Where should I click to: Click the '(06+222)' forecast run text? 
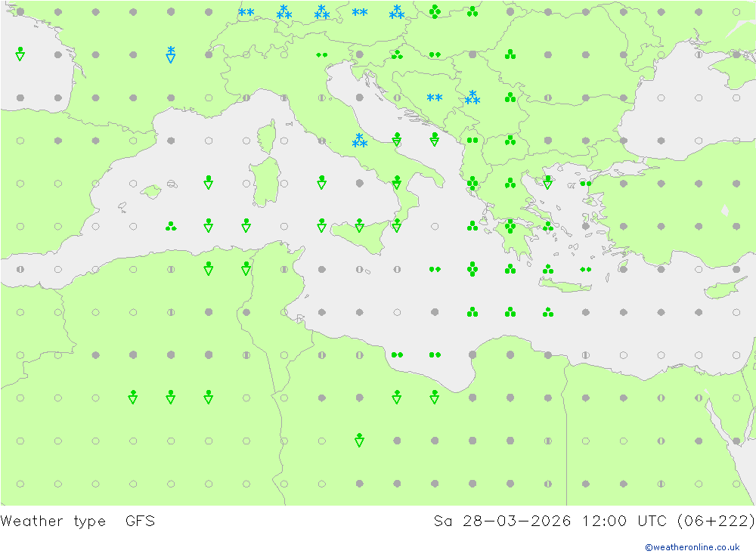[x=716, y=522]
